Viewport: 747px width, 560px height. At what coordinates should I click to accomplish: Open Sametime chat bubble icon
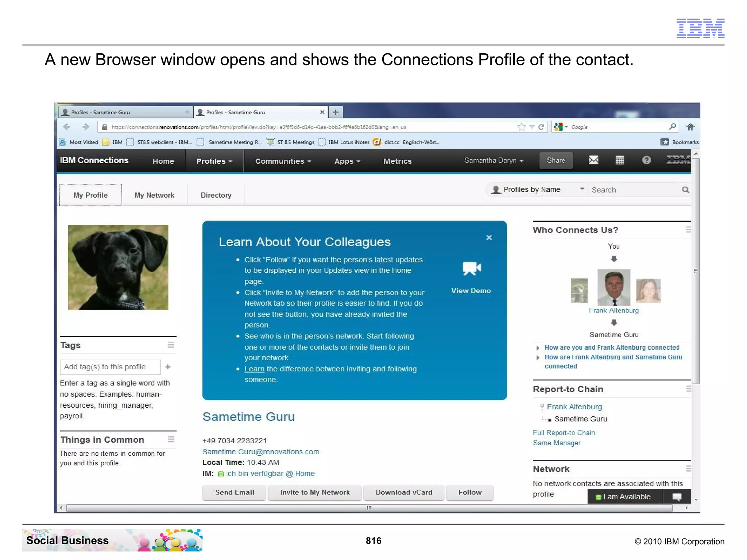677,497
